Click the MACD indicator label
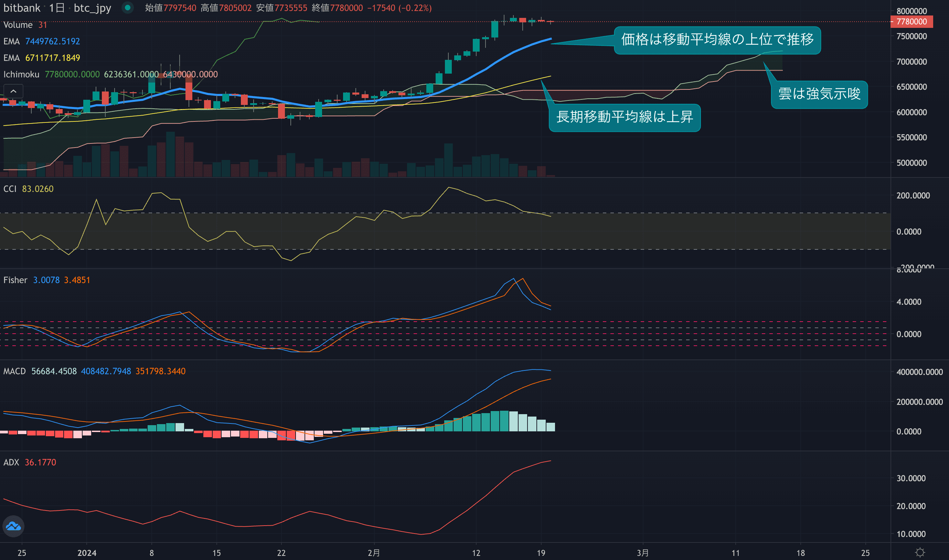Viewport: 949px width, 560px height. coord(14,371)
